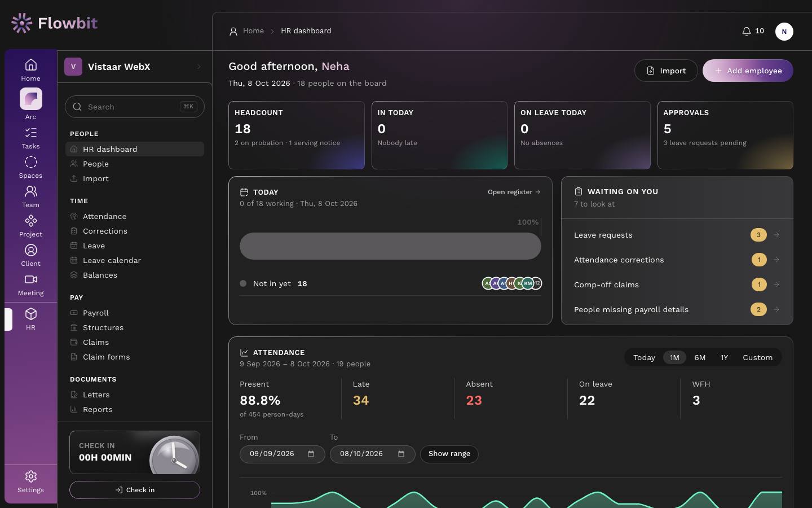Open Project in the left rail
This screenshot has height=508, width=812.
(30, 226)
